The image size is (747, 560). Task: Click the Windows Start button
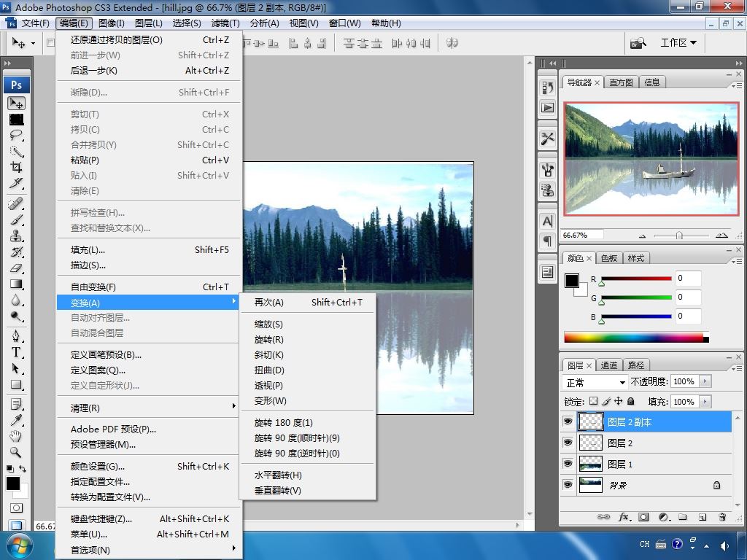click(x=18, y=545)
